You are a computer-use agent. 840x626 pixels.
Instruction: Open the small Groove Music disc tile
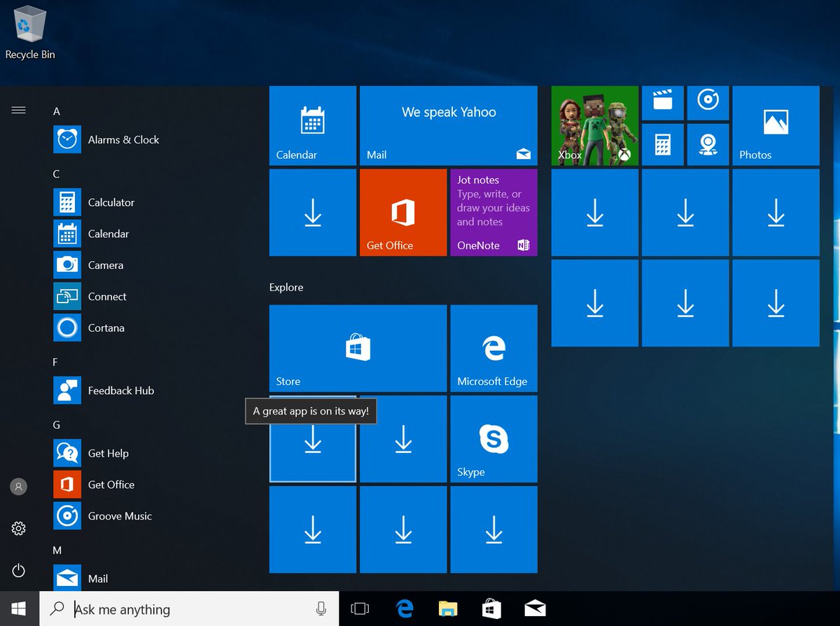(x=708, y=103)
